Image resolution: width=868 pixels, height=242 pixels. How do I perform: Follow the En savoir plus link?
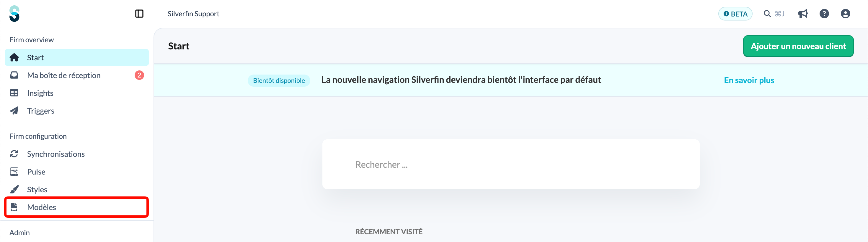coord(749,80)
